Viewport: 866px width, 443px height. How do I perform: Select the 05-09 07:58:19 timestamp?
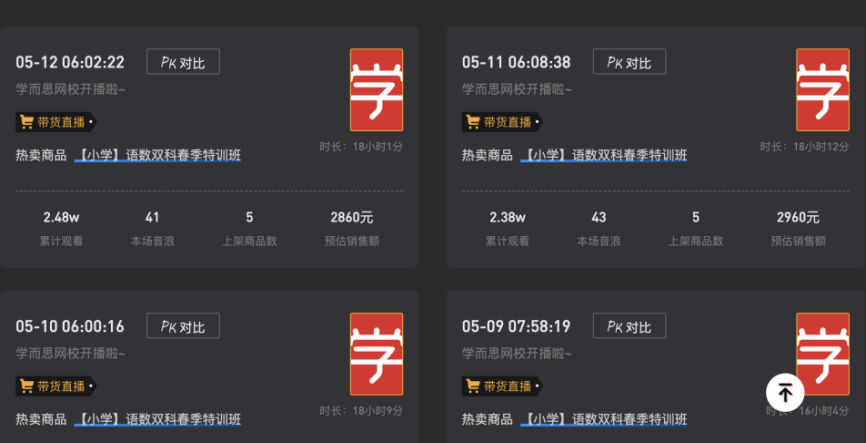tap(516, 326)
